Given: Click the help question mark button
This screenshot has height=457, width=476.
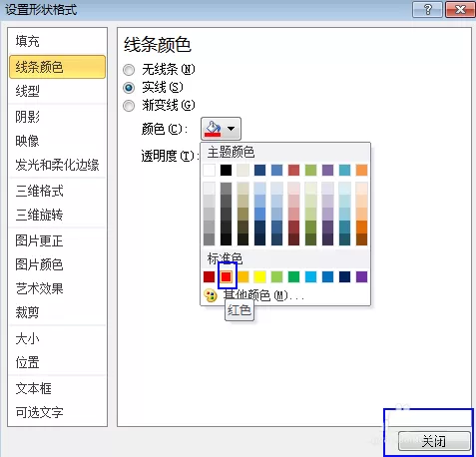Looking at the screenshot, I should click(x=427, y=9).
